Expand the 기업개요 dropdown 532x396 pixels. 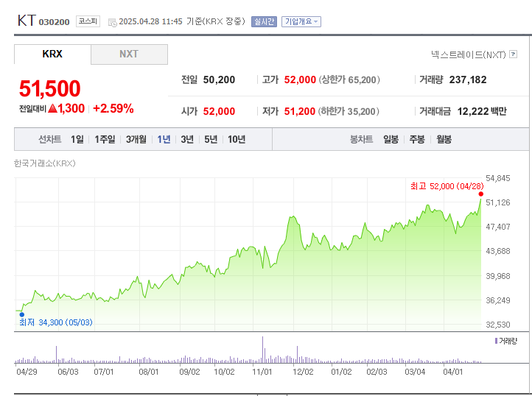pyautogui.click(x=301, y=21)
